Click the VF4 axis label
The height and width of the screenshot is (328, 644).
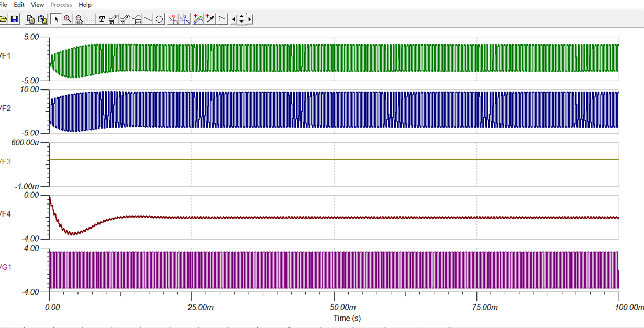(x=5, y=213)
